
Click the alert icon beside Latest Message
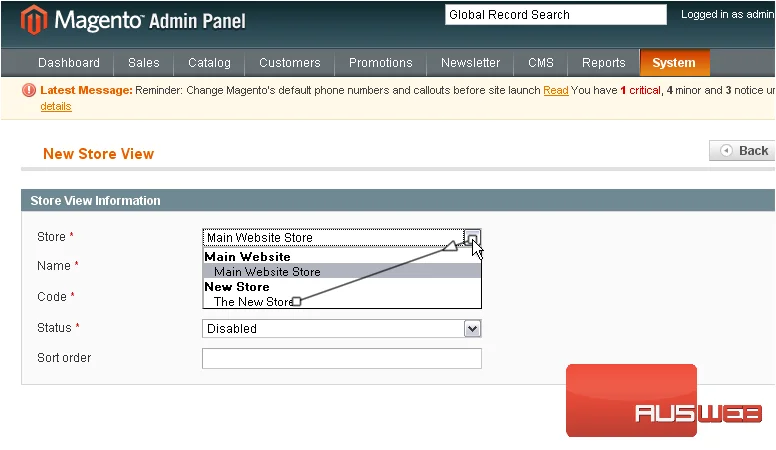click(x=29, y=90)
